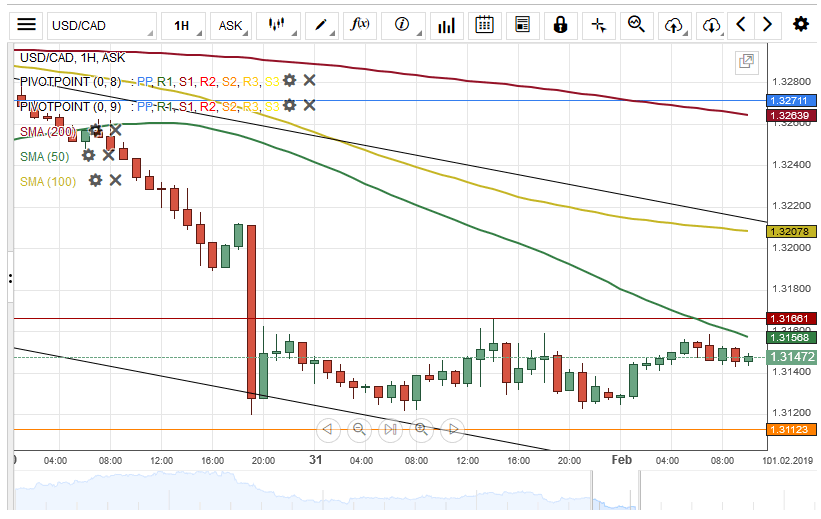Click the 1.32639 SMA 200 price label
This screenshot has height=519, width=821.
tap(791, 115)
